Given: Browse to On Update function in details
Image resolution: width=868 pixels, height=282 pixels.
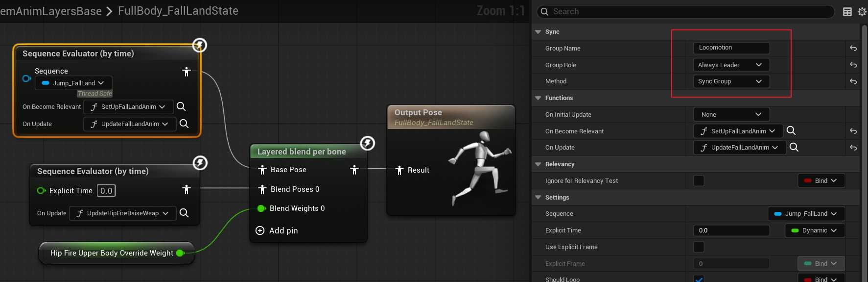Looking at the screenshot, I should click(794, 147).
